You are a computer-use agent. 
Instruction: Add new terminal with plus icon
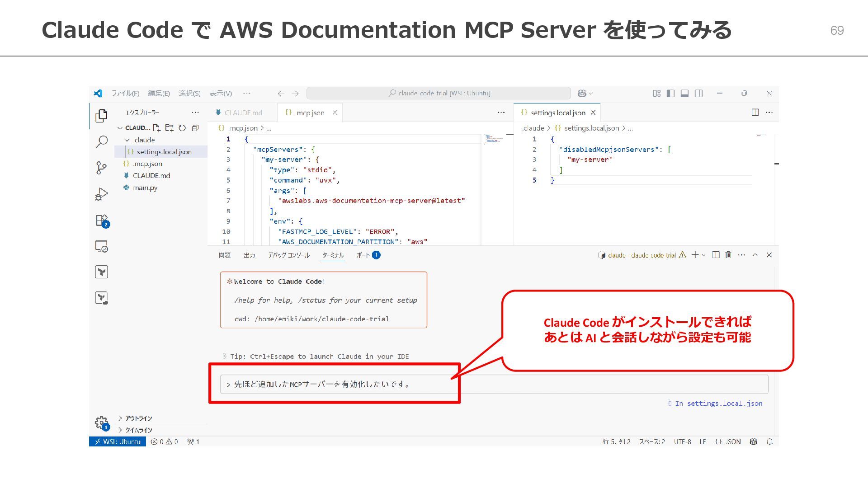[x=695, y=255]
